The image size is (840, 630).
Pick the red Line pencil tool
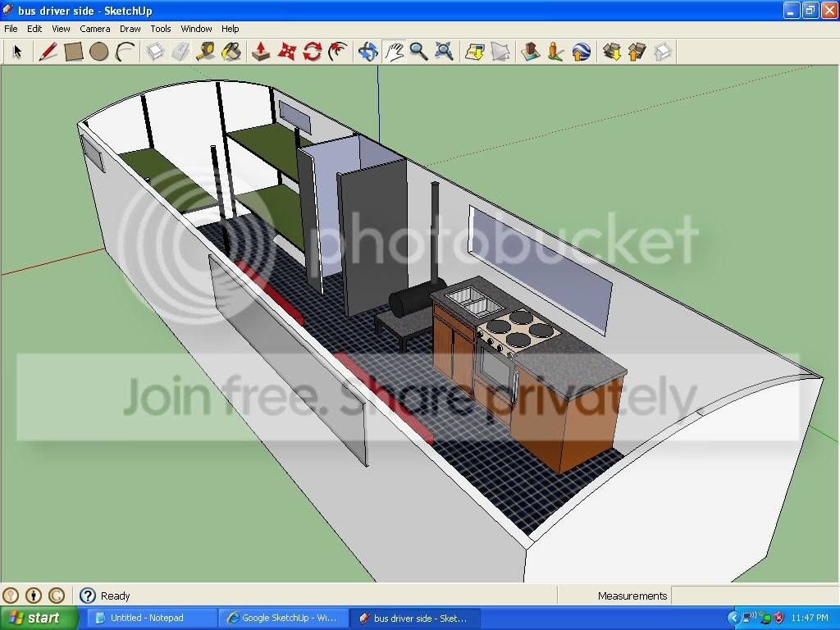point(48,52)
